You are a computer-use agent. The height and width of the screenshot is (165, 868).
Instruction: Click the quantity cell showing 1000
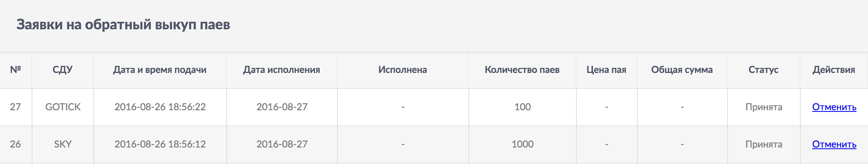tap(523, 144)
